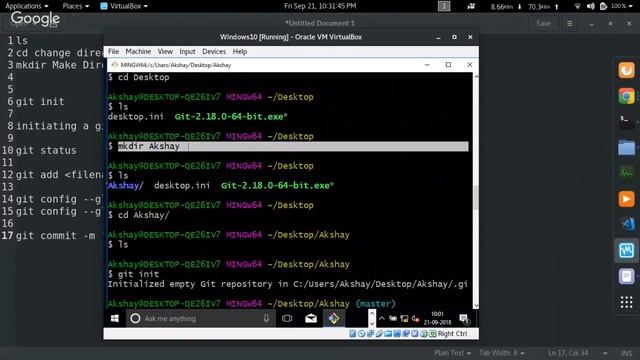This screenshot has width=640, height=360.
Task: Click the Git Bash window title icon
Action: coord(115,65)
